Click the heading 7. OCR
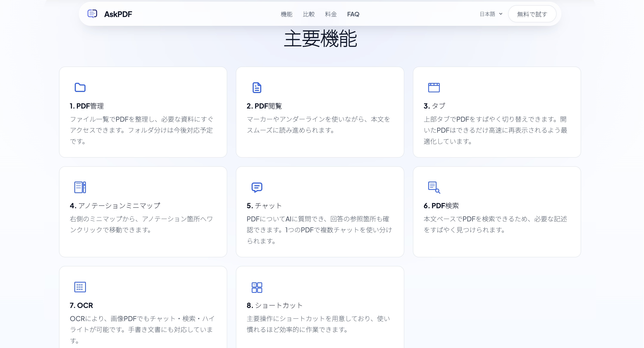The height and width of the screenshot is (348, 644). (x=81, y=305)
